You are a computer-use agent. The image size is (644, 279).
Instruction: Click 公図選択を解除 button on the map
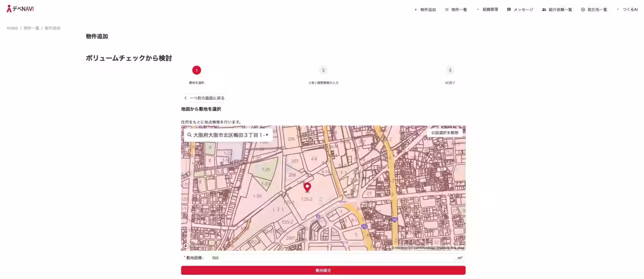[x=445, y=133]
